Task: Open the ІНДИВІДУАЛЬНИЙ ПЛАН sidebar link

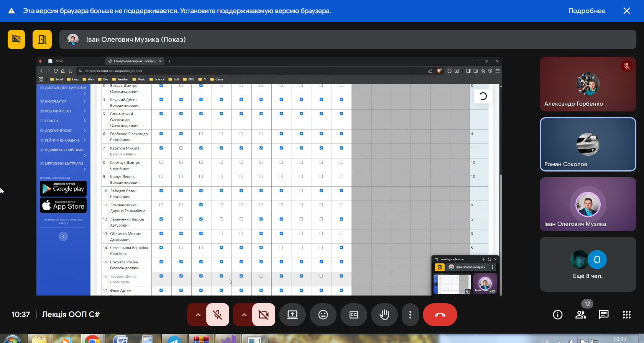Action: coord(63,152)
